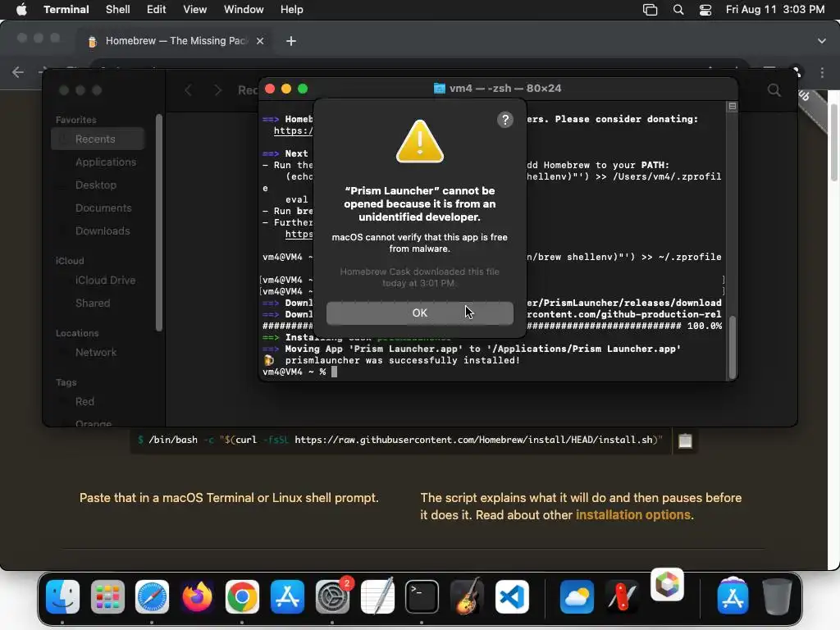The width and height of the screenshot is (840, 630).
Task: Open the Edit menu
Action: [x=156, y=10]
